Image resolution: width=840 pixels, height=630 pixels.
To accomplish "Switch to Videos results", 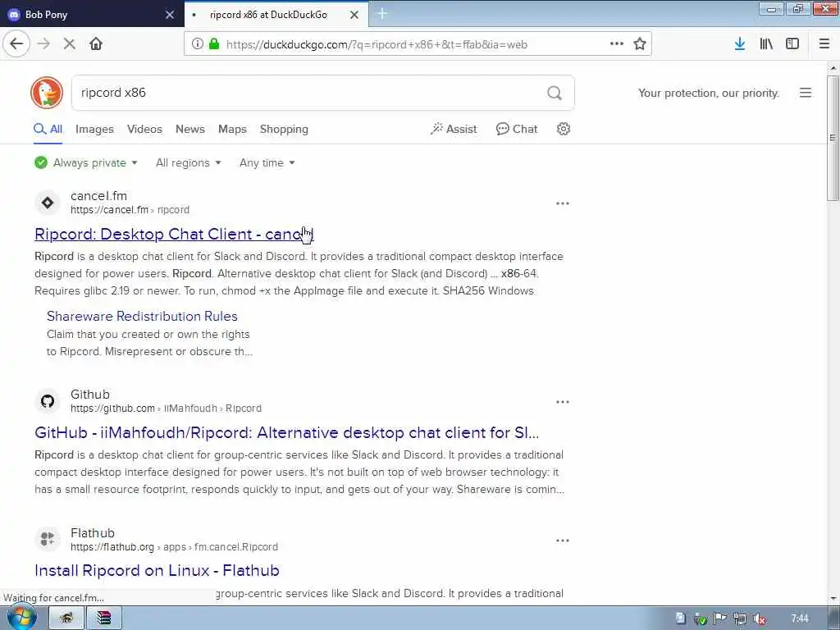I will click(144, 129).
